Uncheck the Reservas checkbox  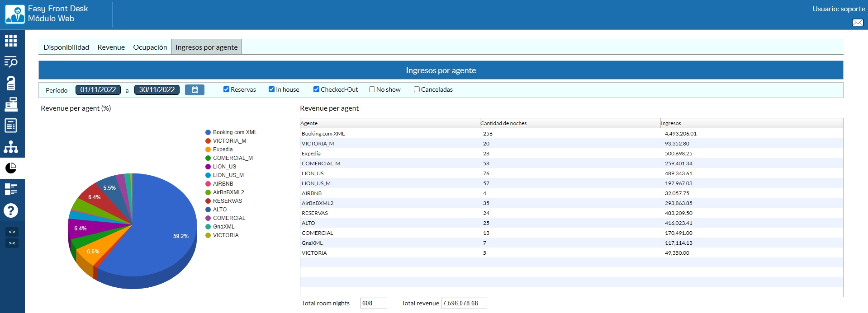click(226, 89)
